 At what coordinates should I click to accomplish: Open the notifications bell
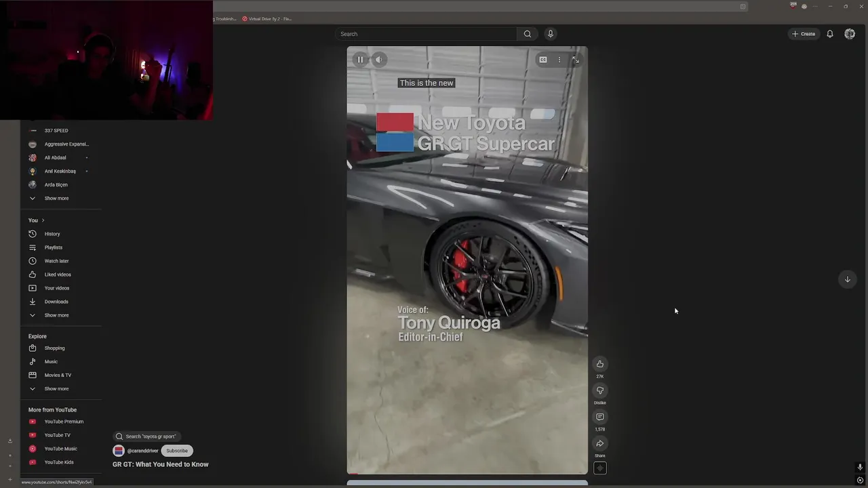coord(829,34)
